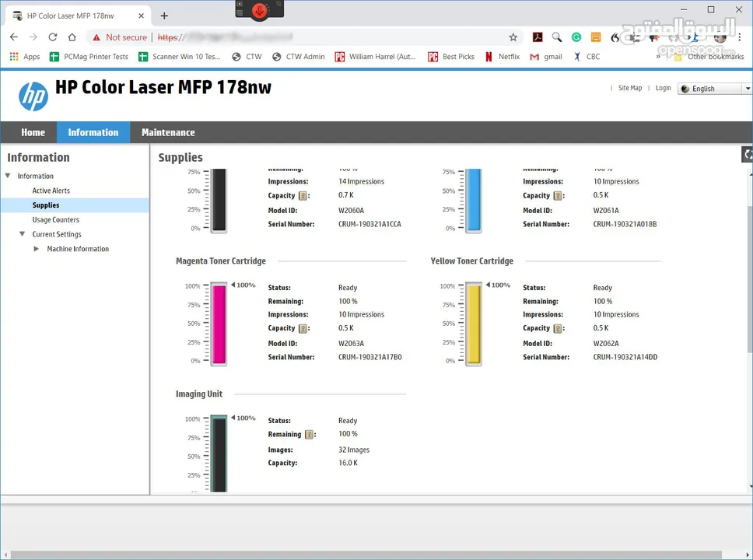753x560 pixels.
Task: Bookmark this page with the star icon
Action: coord(513,37)
